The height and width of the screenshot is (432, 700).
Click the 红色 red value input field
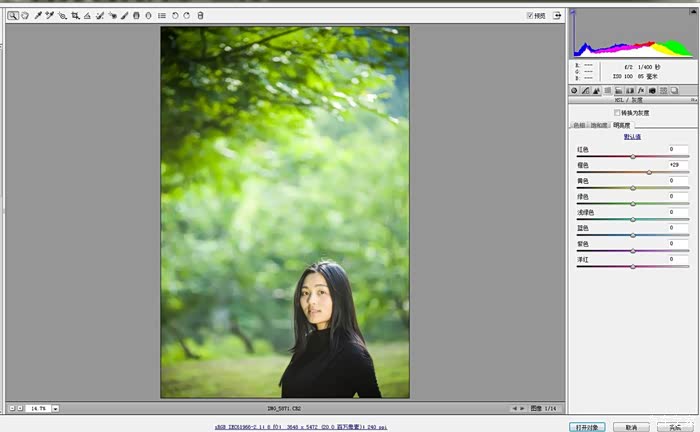[678, 149]
